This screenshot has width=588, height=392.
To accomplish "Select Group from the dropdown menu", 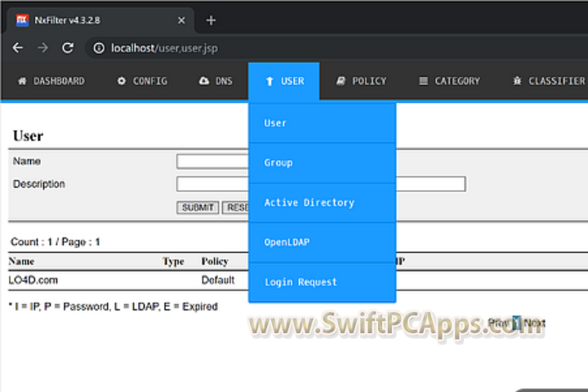I will point(322,163).
